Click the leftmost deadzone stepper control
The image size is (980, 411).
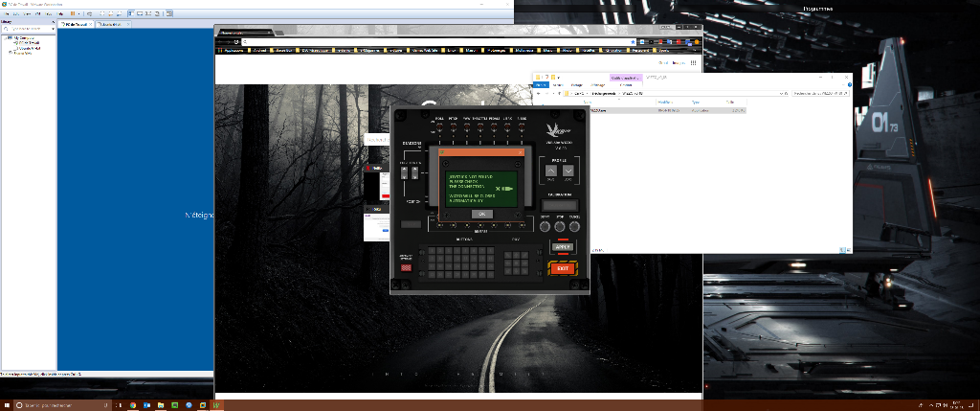(405, 172)
